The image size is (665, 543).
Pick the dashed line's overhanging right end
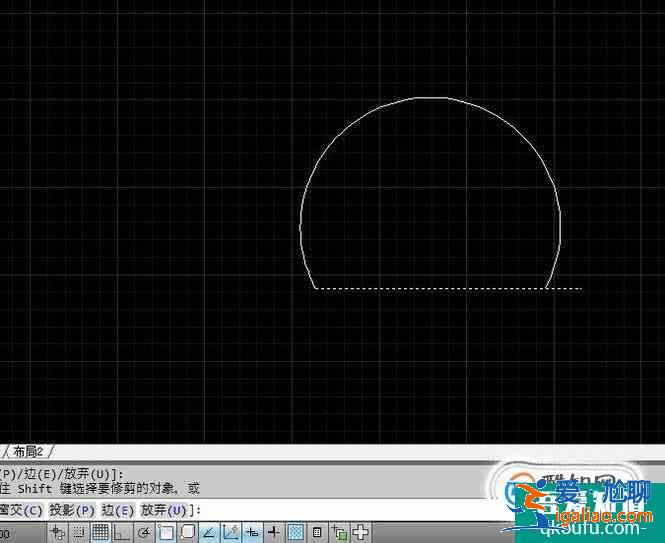(568, 289)
